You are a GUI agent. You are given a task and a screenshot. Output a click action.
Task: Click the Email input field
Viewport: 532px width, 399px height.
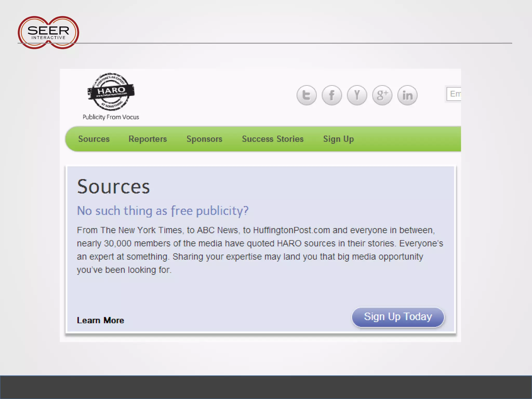coord(454,94)
